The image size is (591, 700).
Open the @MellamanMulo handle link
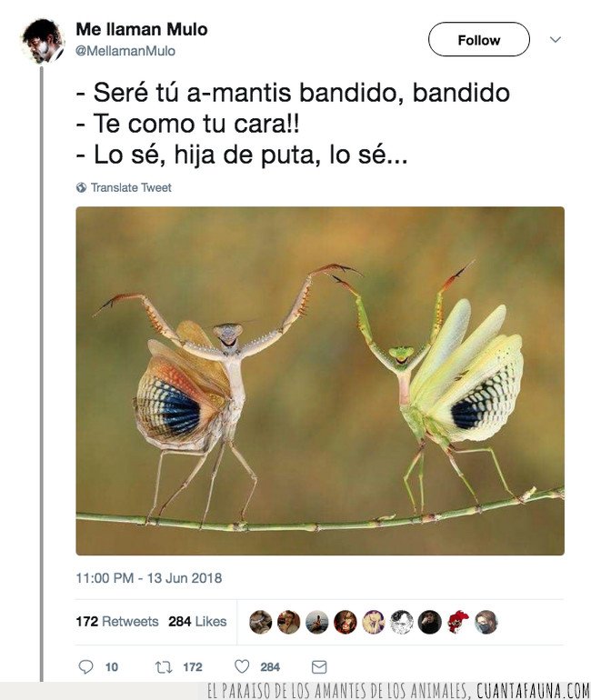[125, 51]
